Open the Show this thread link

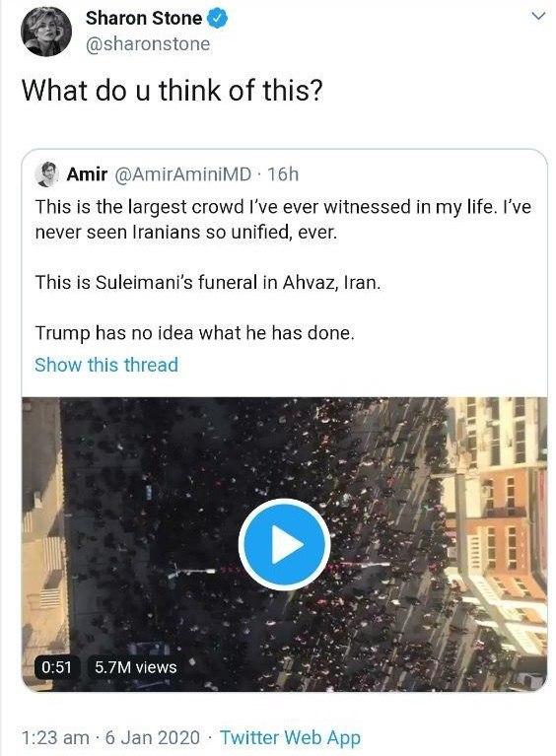coord(106,365)
